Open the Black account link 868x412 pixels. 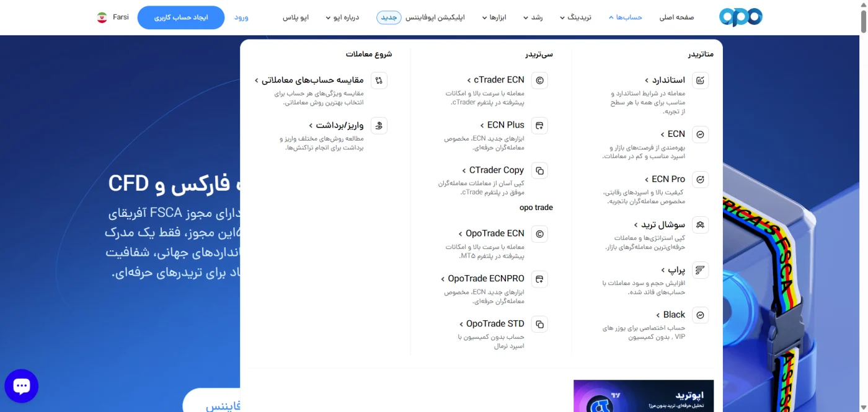tap(670, 315)
